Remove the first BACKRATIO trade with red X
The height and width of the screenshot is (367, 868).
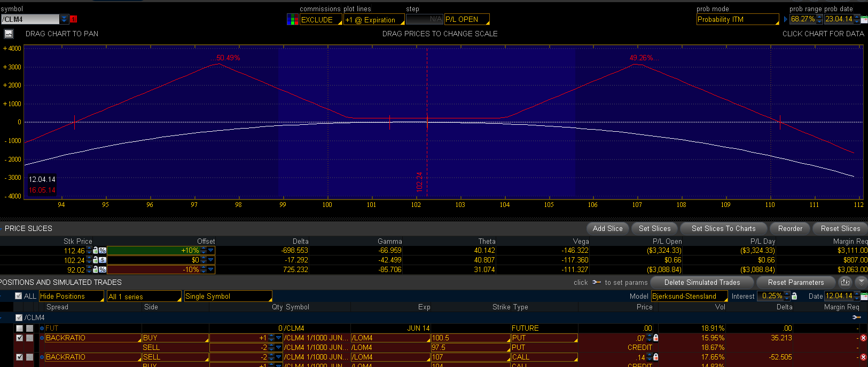pyautogui.click(x=863, y=338)
